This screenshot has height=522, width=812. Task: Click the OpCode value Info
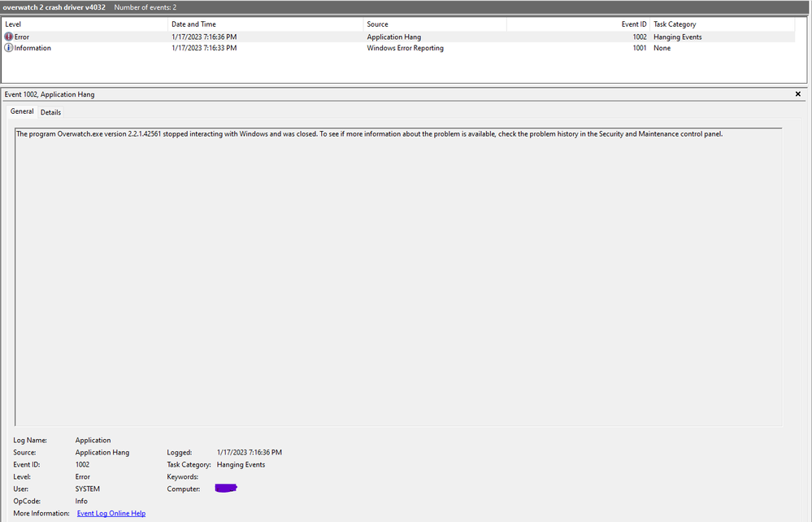tap(81, 502)
